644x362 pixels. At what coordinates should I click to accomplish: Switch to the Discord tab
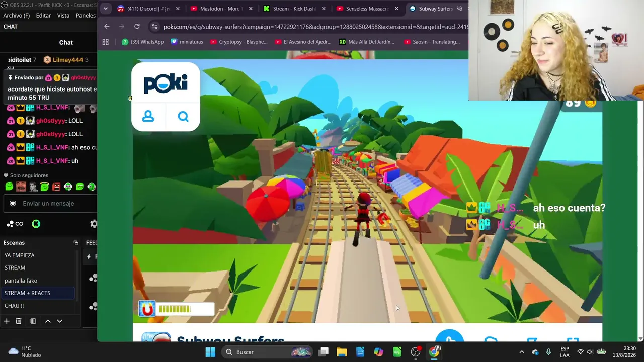coord(148,9)
